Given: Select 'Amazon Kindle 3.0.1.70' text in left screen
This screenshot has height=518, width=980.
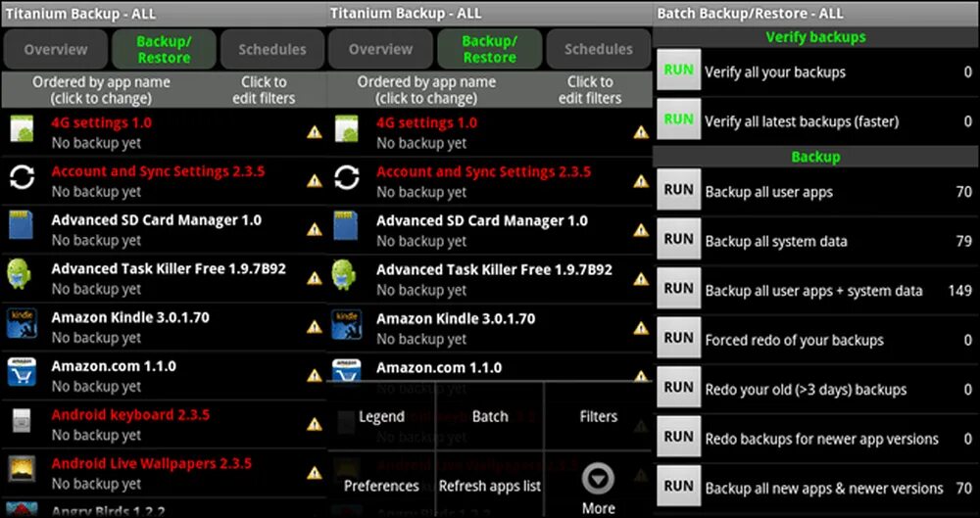Looking at the screenshot, I should 130,317.
